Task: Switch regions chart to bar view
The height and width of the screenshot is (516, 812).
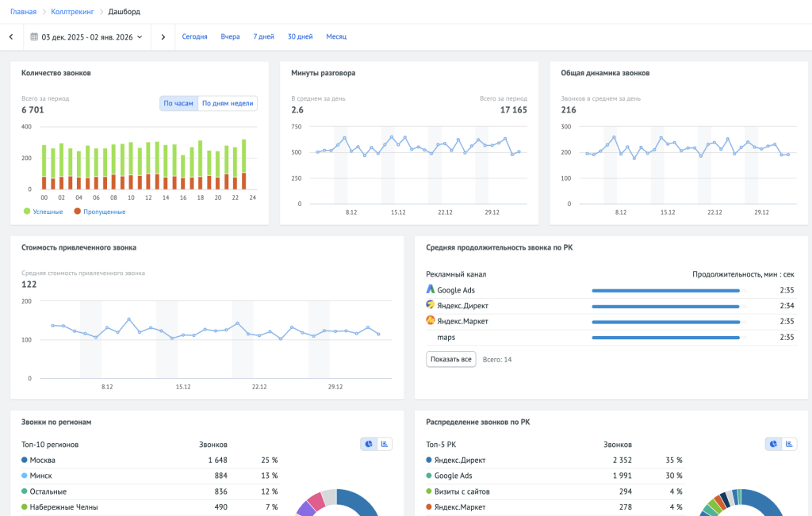Action: 384,444
